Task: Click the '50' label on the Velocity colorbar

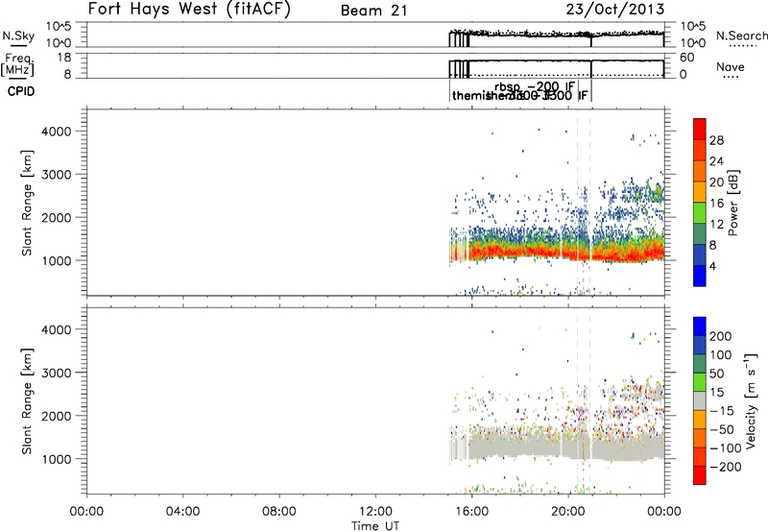Action: point(716,374)
